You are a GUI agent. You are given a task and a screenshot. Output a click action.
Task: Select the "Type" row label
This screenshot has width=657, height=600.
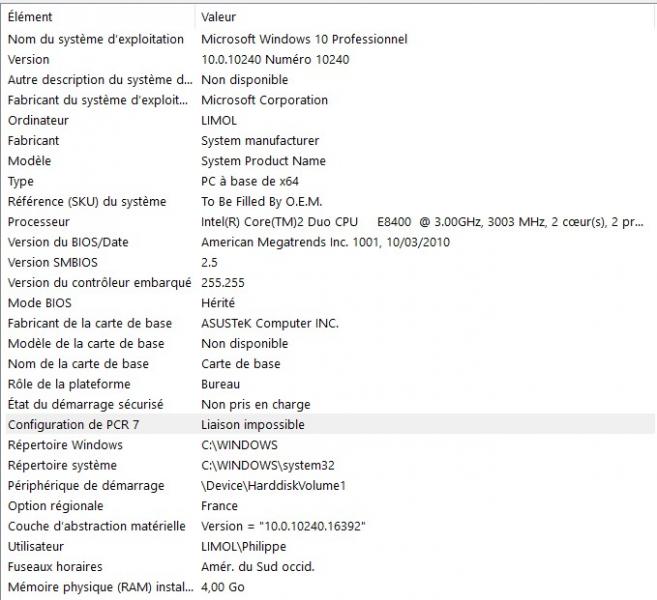click(21, 181)
